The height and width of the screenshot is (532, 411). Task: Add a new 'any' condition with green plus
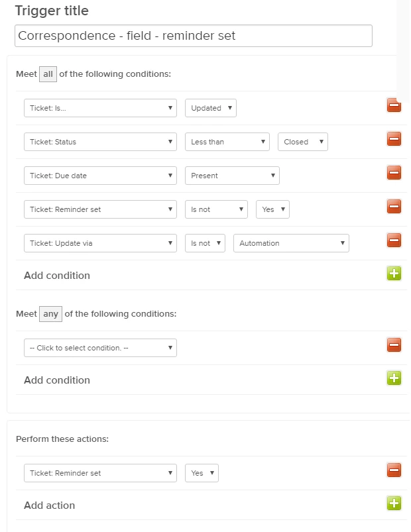click(394, 378)
